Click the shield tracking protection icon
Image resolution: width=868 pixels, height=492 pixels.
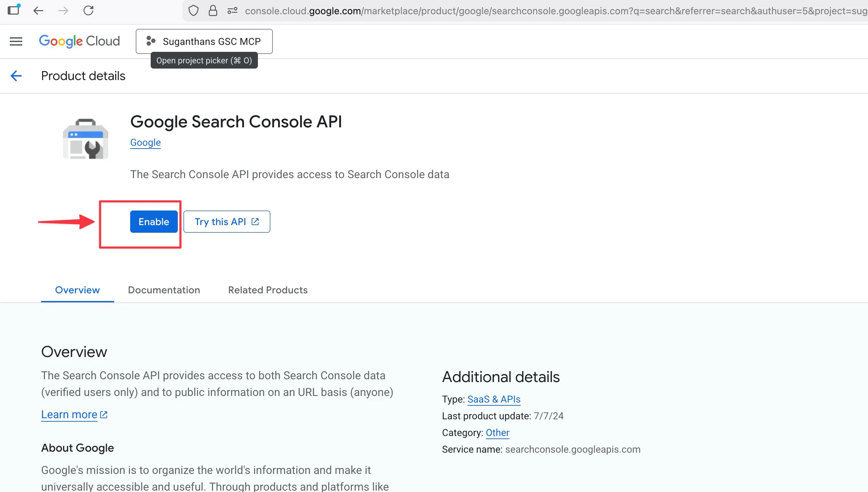[193, 11]
